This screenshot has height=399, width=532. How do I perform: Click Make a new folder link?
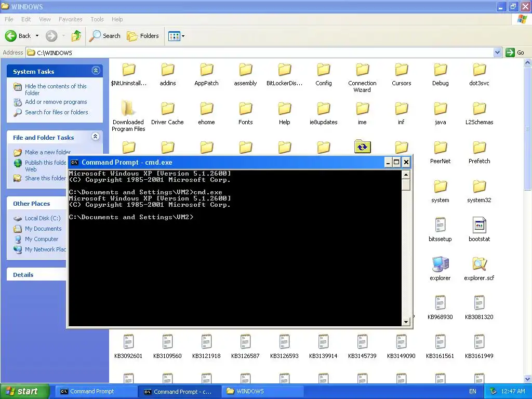click(x=48, y=152)
